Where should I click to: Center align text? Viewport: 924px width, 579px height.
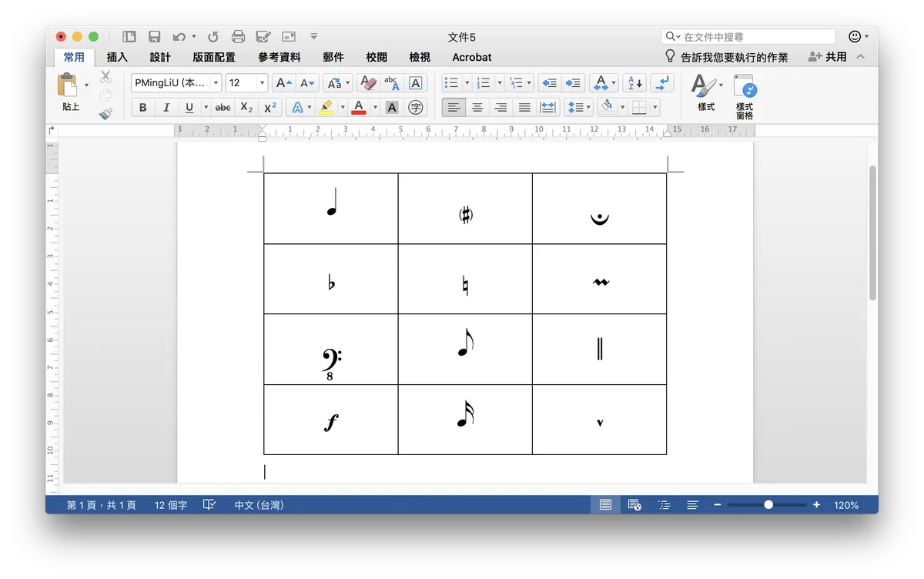477,108
